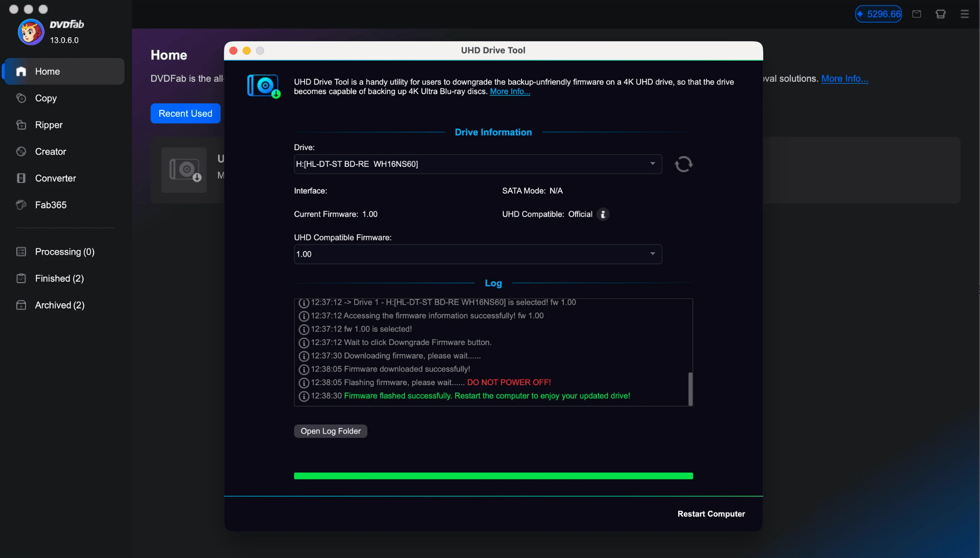The image size is (980, 558).
Task: Open the recently used UHD Drive Tool thumbnail
Action: [184, 170]
